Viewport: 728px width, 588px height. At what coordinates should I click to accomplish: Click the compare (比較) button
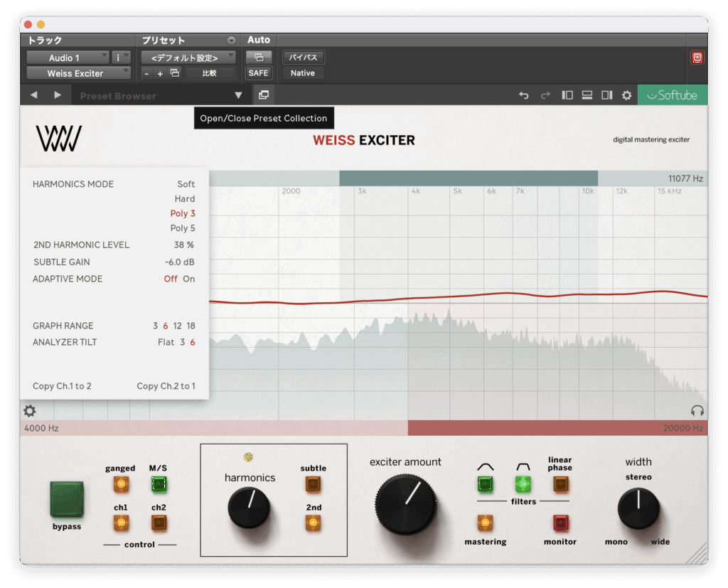pyautogui.click(x=210, y=73)
